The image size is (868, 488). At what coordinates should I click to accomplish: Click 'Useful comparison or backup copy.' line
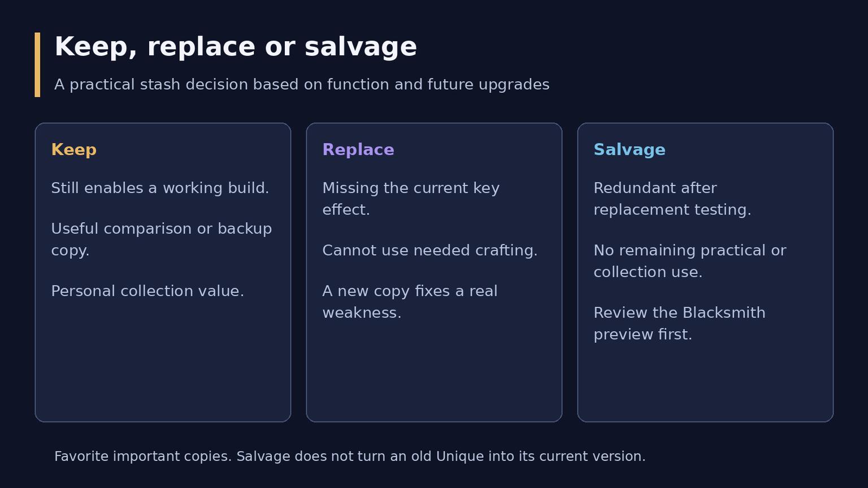pyautogui.click(x=162, y=239)
